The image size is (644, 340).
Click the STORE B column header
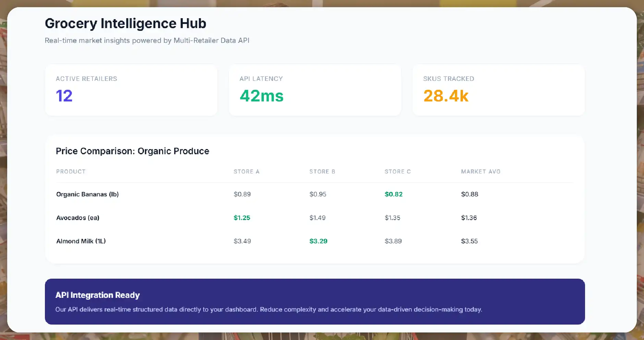pos(322,171)
